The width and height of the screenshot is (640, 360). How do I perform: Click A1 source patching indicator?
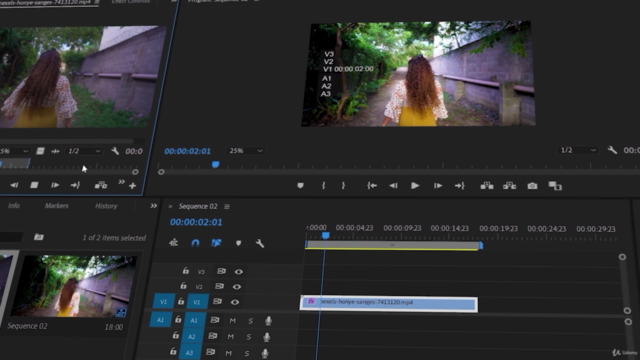click(x=160, y=320)
